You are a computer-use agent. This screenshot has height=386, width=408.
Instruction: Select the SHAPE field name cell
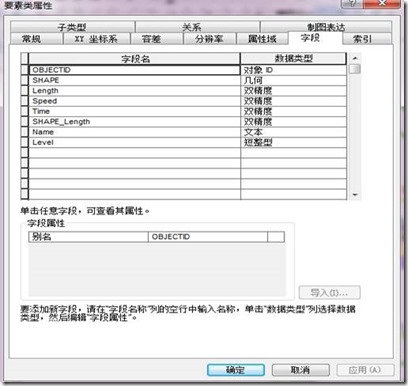coord(135,80)
